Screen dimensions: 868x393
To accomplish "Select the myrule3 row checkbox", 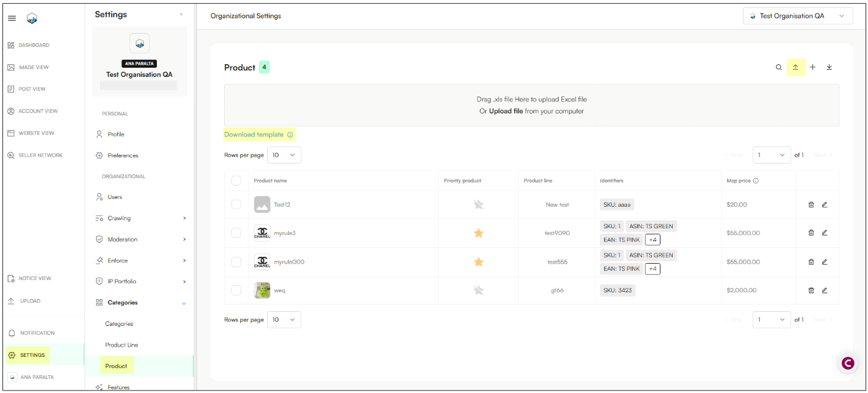I will (236, 233).
